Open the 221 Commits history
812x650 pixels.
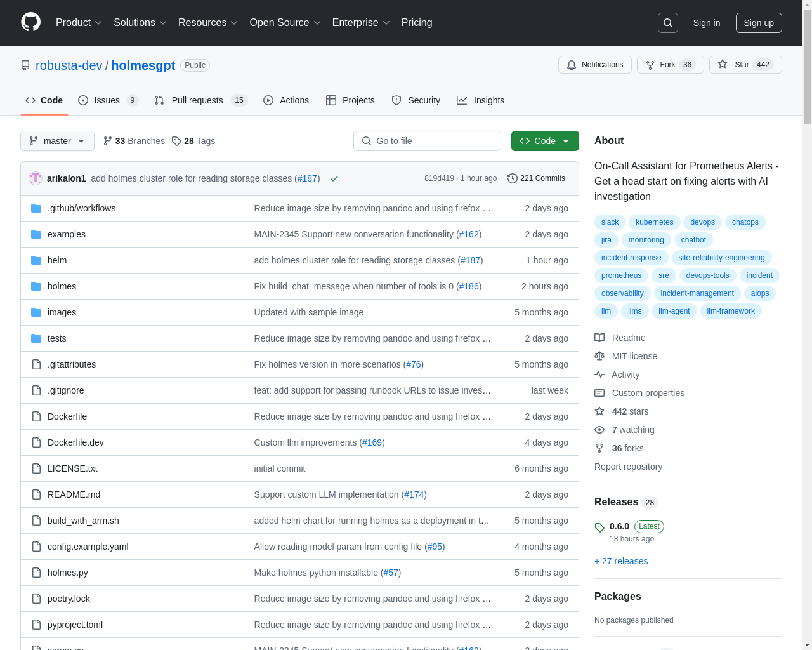tap(536, 178)
